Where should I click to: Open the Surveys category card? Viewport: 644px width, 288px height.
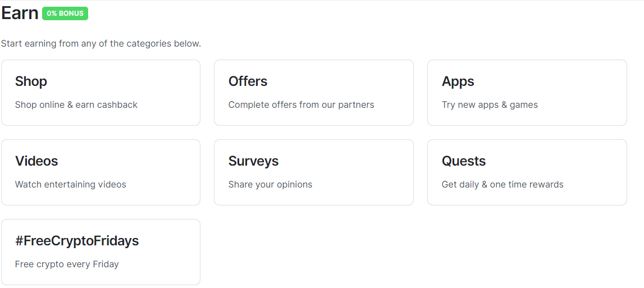coord(313,172)
